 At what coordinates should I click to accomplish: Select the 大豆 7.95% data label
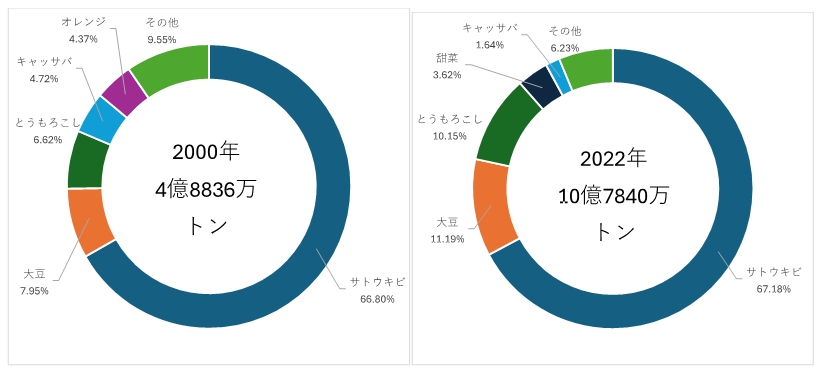click(x=36, y=282)
